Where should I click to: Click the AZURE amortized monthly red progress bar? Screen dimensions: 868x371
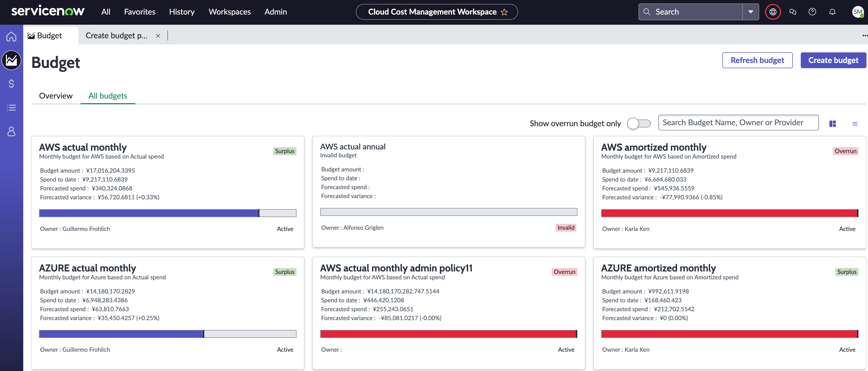tap(730, 334)
